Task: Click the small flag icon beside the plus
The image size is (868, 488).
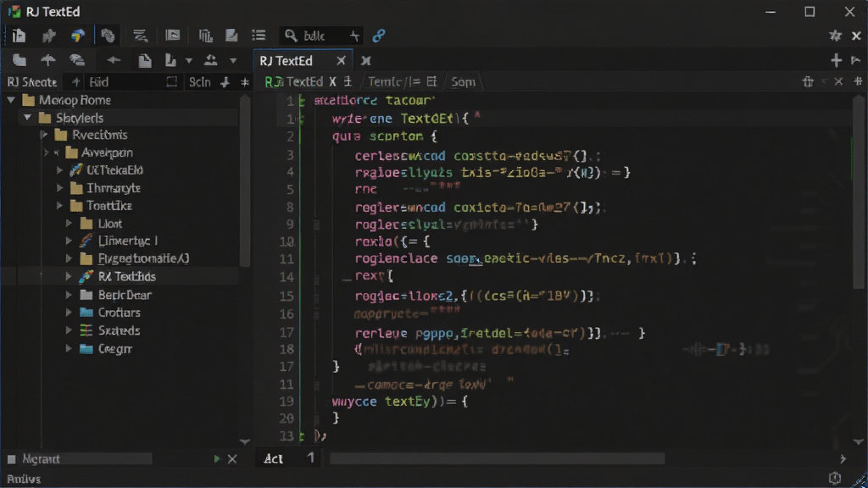Action: pos(856,60)
